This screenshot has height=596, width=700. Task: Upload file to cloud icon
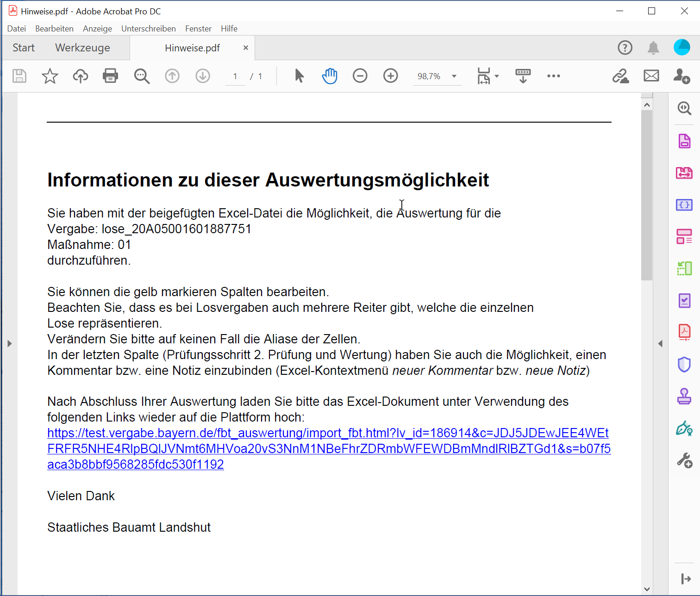coord(81,76)
